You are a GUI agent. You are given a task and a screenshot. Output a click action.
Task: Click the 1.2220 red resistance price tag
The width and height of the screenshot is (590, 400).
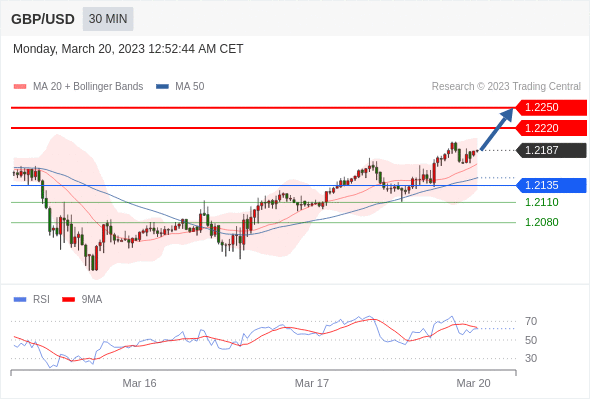pos(551,128)
